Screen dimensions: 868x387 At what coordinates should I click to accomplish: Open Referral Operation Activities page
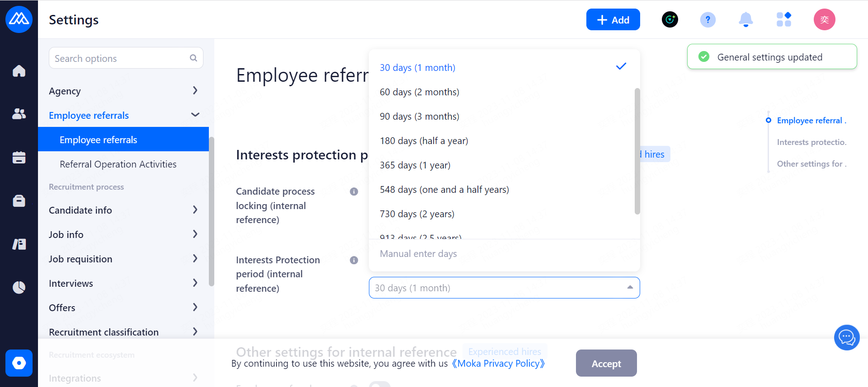point(118,164)
